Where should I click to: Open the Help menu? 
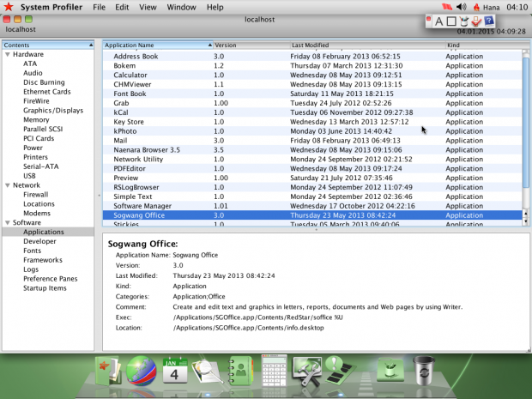pos(215,7)
